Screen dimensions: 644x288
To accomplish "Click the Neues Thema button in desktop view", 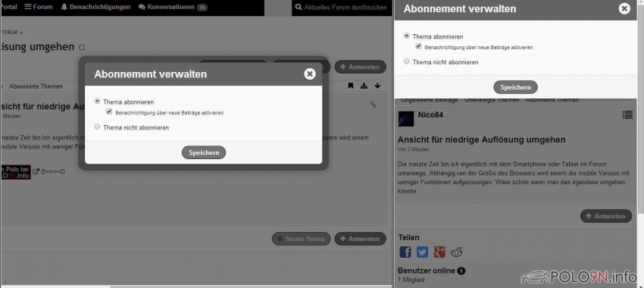I will [x=301, y=239].
